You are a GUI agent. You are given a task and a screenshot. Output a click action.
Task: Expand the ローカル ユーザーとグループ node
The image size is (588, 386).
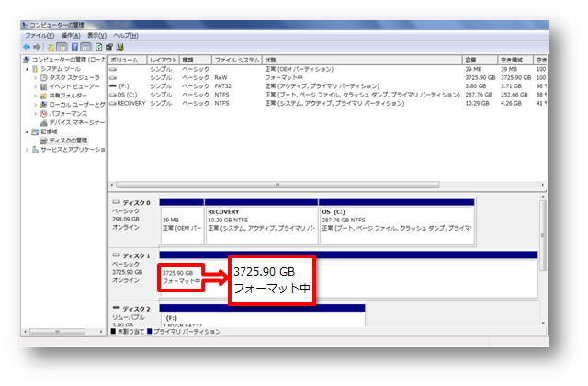pos(36,105)
